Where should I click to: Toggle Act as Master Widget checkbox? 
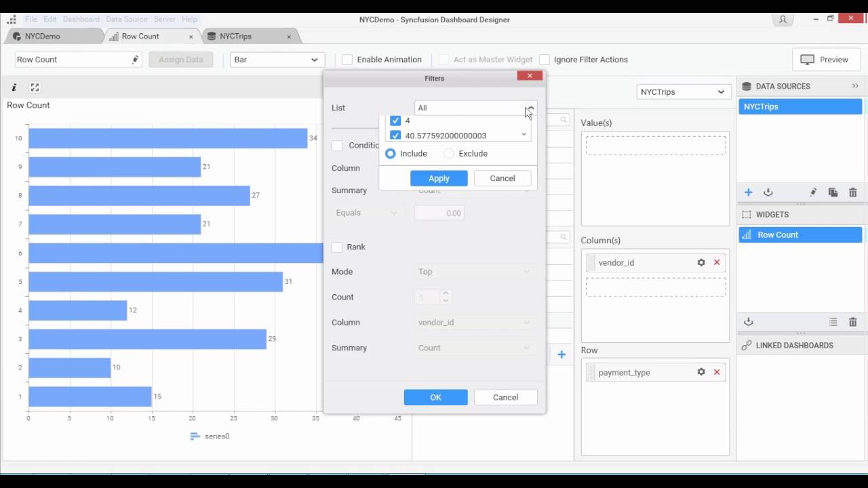tap(443, 60)
